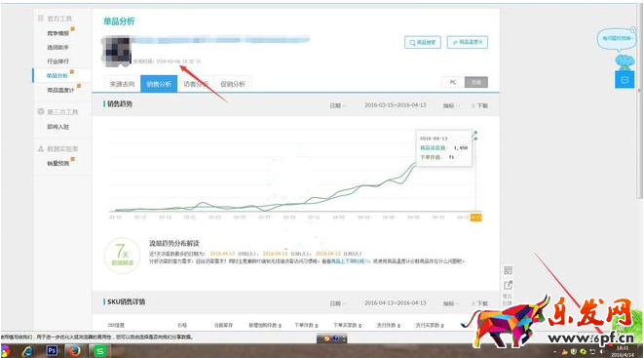The width and height of the screenshot is (644, 358).
Task: Click the blue mascot assistant
Action: [625, 62]
